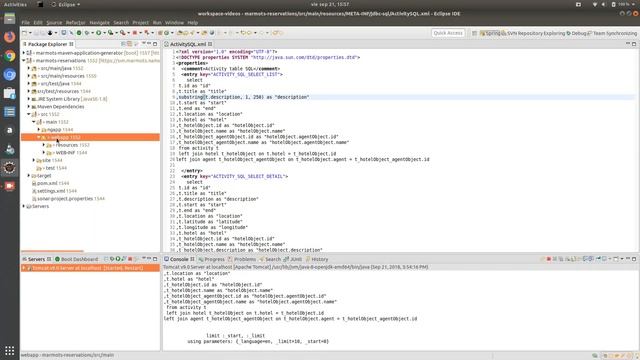Open Firefox from the Ubuntu dock
The image size is (640, 360).
[x=9, y=37]
